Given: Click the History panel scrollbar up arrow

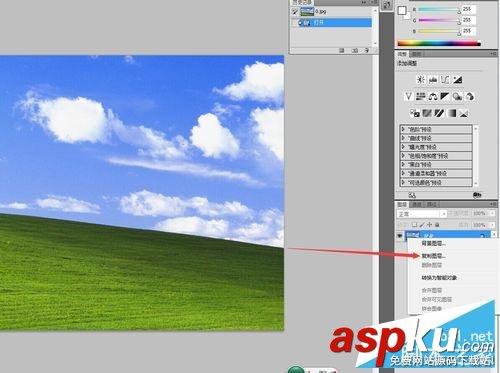Looking at the screenshot, I should (375, 11).
